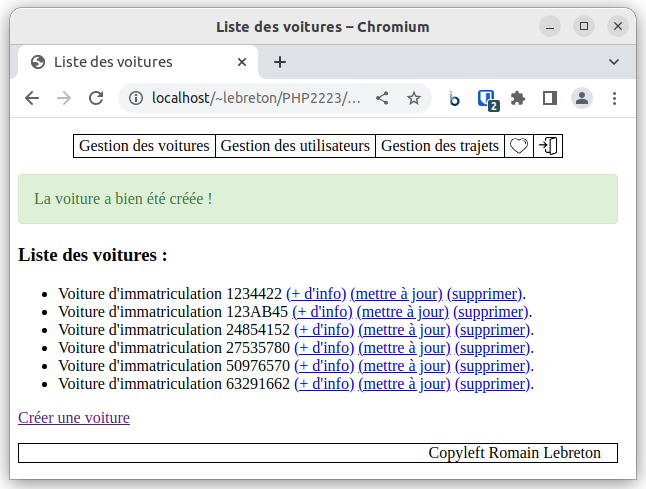Screen dimensions: 646x489
Task: Click 'mettre à jour' for car 27535780
Action: coord(405,348)
